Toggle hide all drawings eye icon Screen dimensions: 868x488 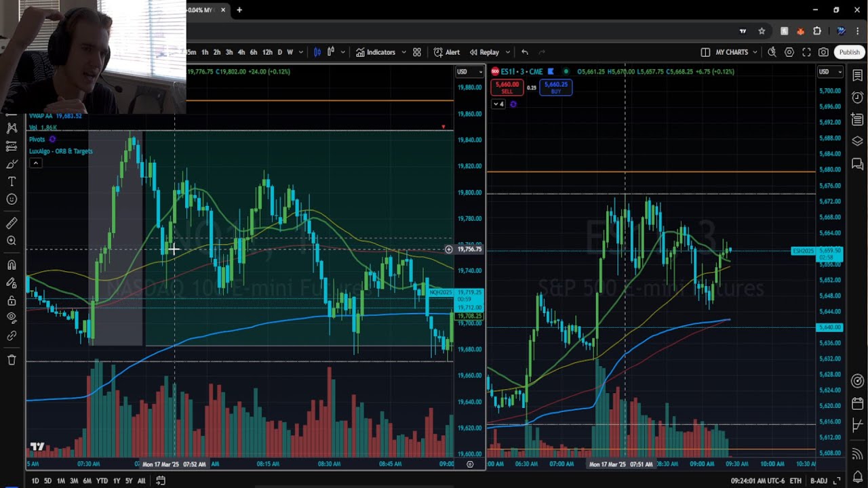(12, 318)
